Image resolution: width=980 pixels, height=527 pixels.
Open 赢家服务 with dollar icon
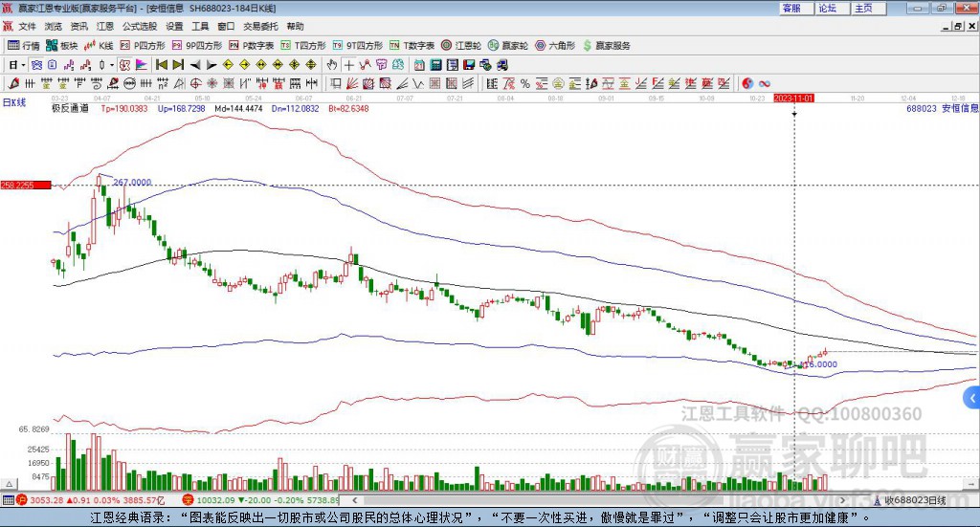(x=606, y=46)
